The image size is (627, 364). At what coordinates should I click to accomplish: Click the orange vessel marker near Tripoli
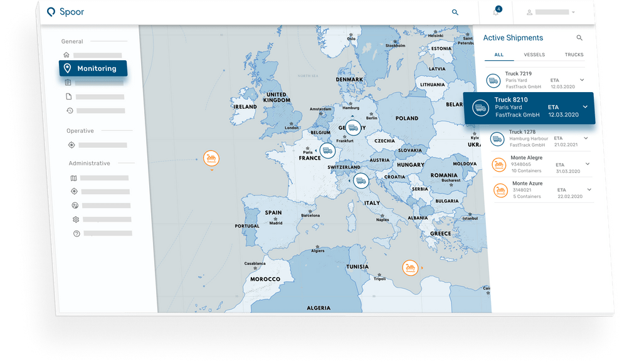point(410,268)
